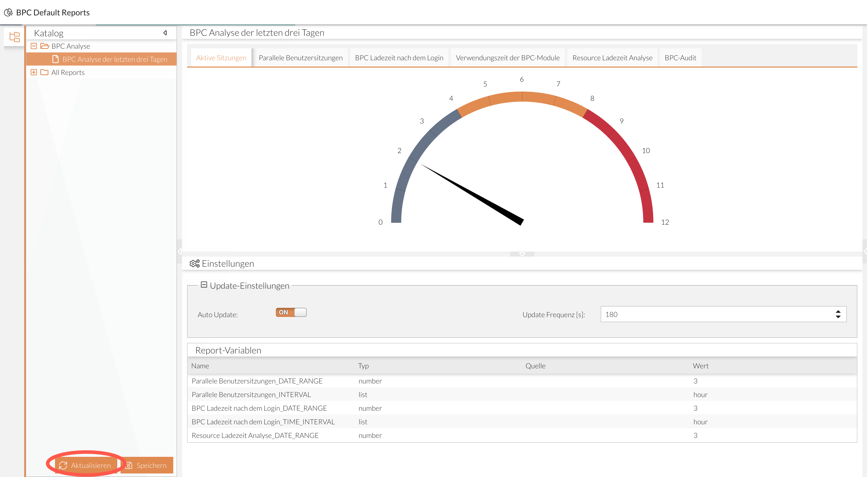Expand the All Reports tree node

click(34, 72)
